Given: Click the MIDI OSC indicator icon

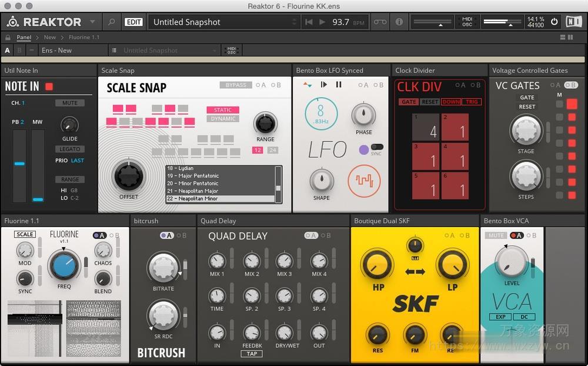Looking at the screenshot, I should click(x=467, y=21).
